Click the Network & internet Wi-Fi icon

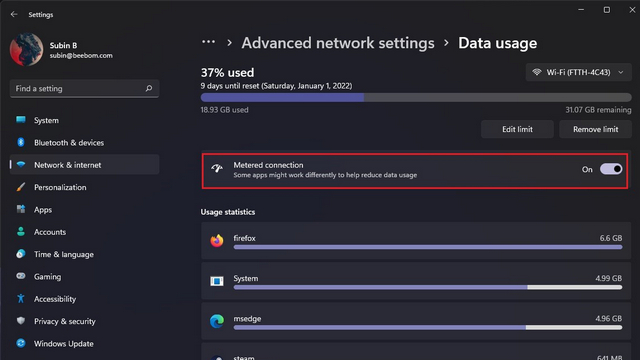[21, 164]
